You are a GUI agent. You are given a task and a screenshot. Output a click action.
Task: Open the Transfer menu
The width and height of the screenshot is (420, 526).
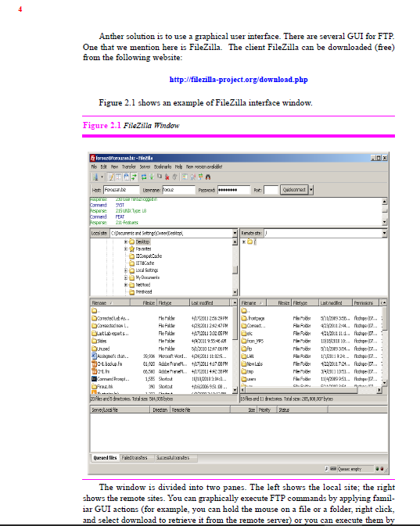129,166
